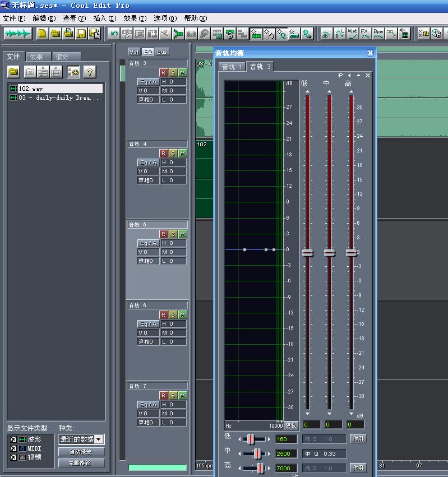Click the 完整路径 button
Viewport: 448px width, 477px height.
point(81,462)
